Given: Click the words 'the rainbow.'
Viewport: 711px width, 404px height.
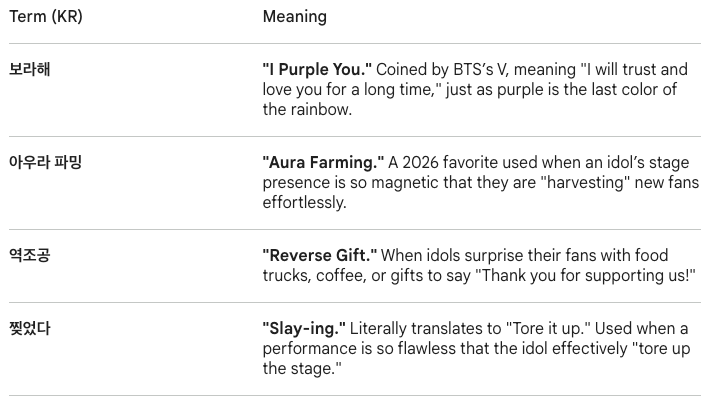Looking at the screenshot, I should pyautogui.click(x=307, y=109).
